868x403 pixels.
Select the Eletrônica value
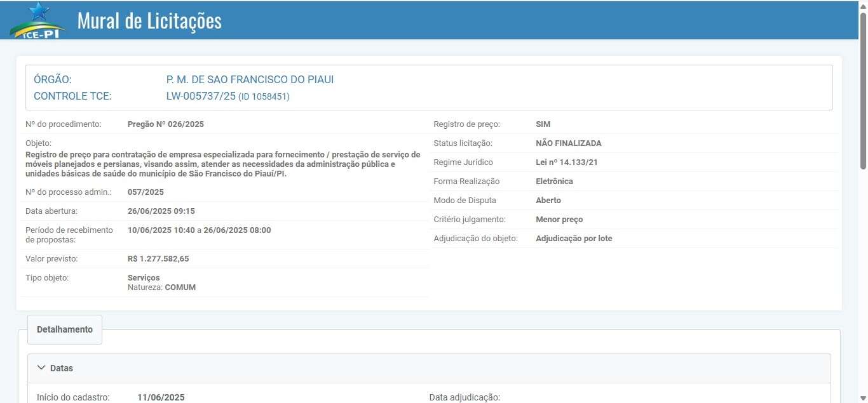pos(555,182)
